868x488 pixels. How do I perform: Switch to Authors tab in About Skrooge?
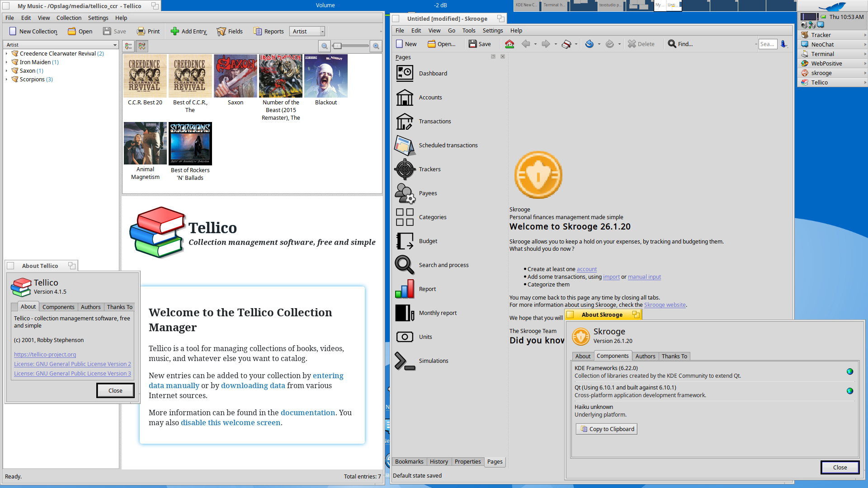(645, 356)
